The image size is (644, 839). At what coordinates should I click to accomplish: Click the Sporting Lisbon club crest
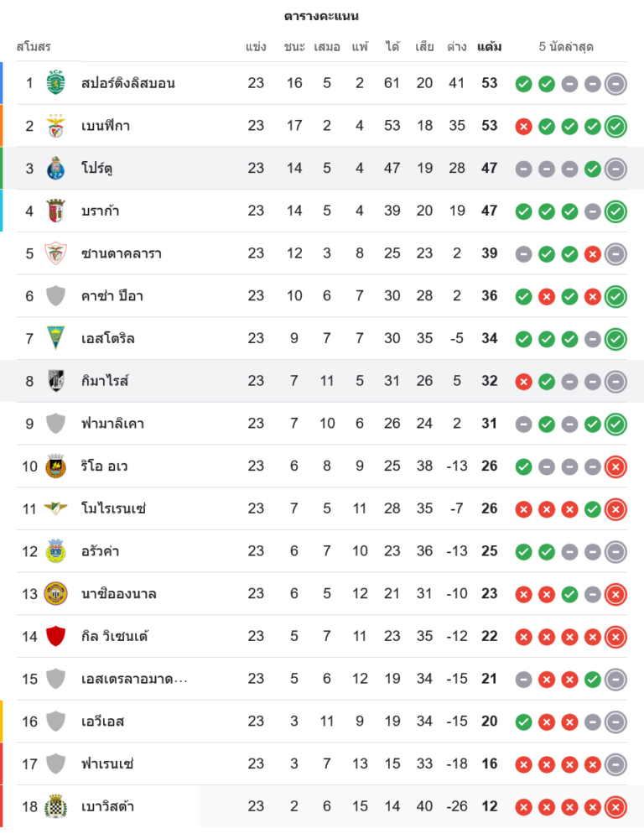55,83
